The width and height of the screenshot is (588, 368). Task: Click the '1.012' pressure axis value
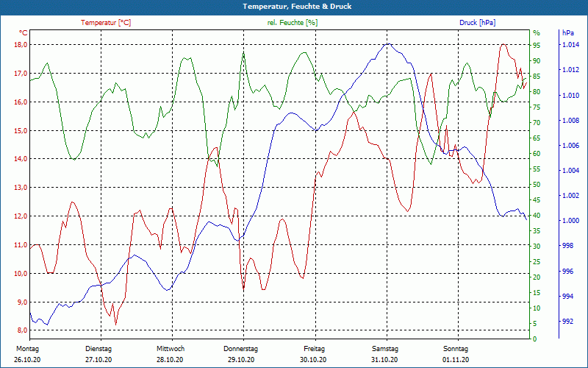click(x=570, y=70)
